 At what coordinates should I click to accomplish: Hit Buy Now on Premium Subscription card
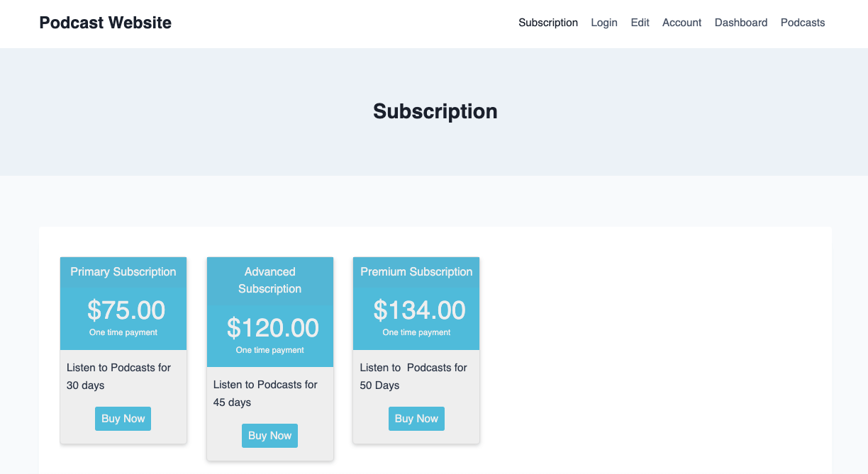[x=416, y=419]
